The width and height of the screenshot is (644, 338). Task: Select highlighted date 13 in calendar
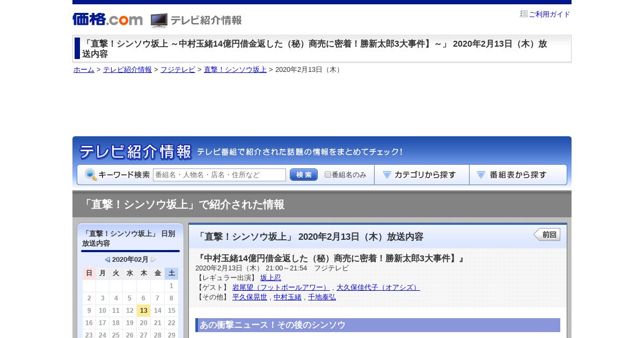coord(143,311)
